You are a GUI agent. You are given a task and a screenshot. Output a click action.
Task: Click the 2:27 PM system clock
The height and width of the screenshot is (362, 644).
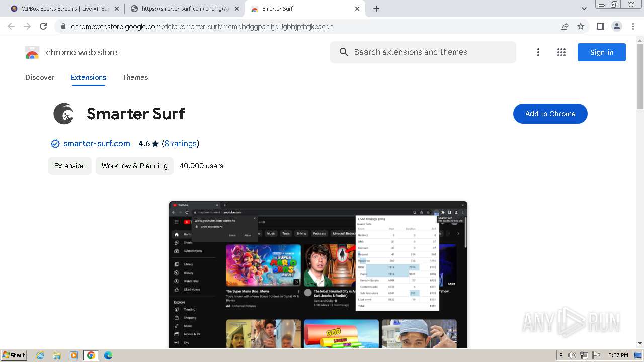618,355
